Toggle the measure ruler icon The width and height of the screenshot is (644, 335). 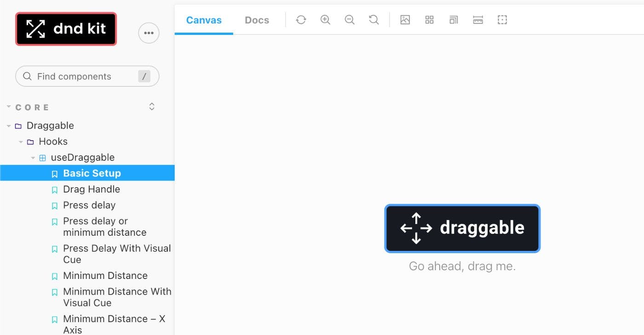[478, 20]
